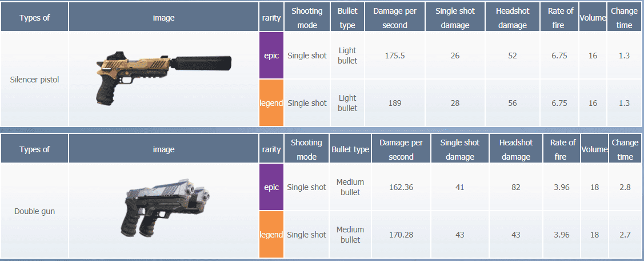
Task: Click the single shot damage value 26
Action: (455, 56)
